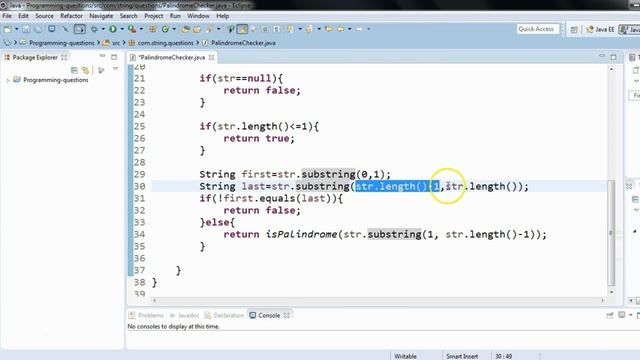
Task: Open the Package Explorer View Menu arrow
Action: [x=116, y=69]
